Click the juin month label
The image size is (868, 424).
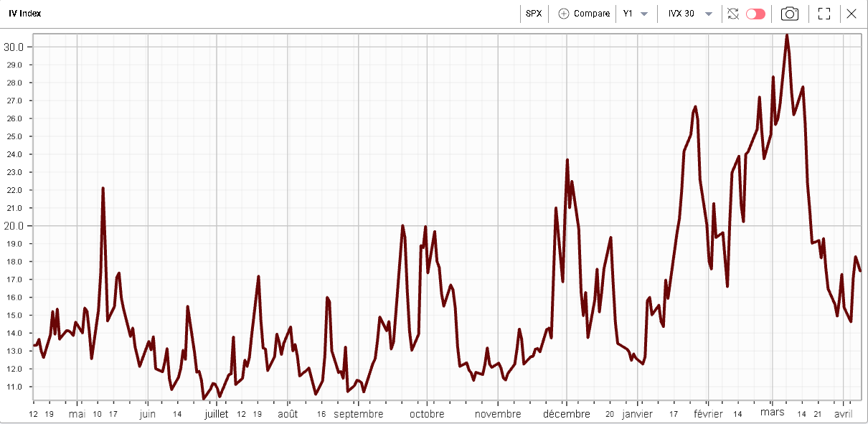click(x=147, y=414)
